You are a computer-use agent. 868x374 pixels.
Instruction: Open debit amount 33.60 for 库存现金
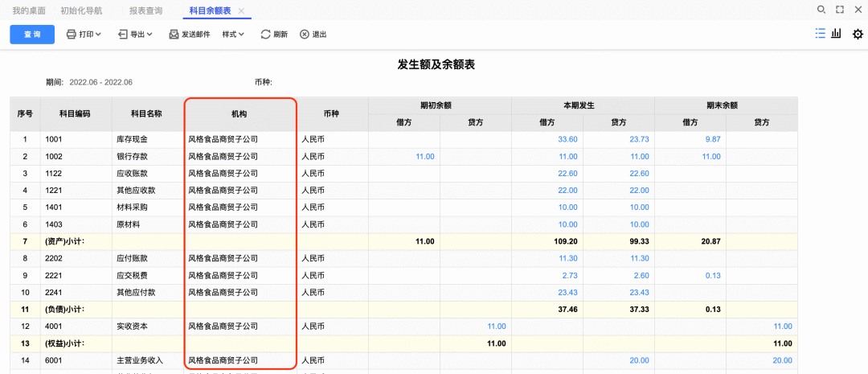tap(568, 140)
